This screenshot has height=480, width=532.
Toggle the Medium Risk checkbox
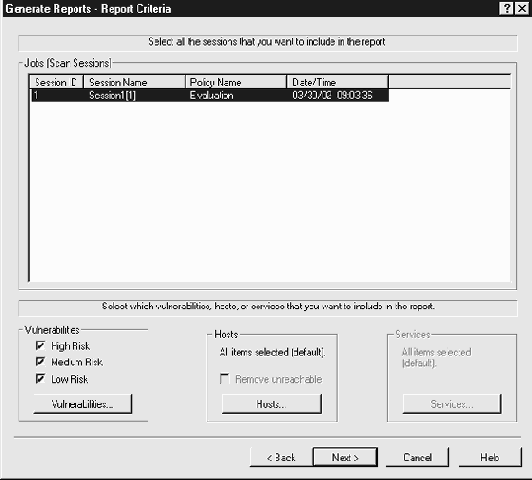pos(40,362)
